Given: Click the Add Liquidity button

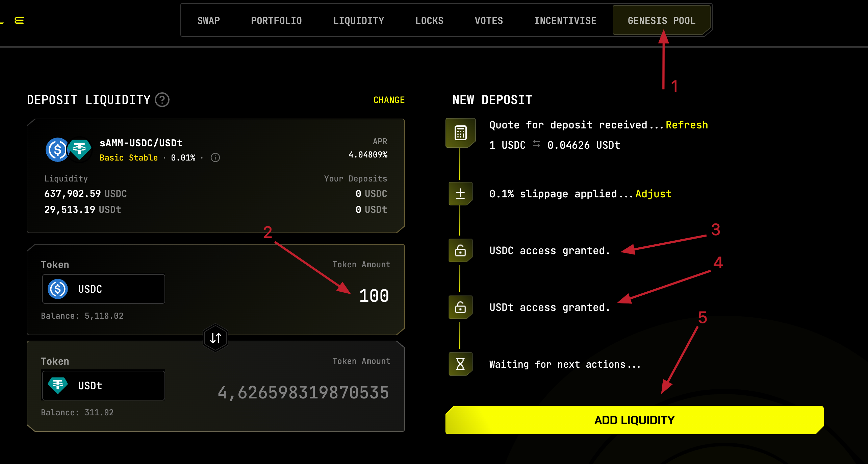Looking at the screenshot, I should 634,420.
